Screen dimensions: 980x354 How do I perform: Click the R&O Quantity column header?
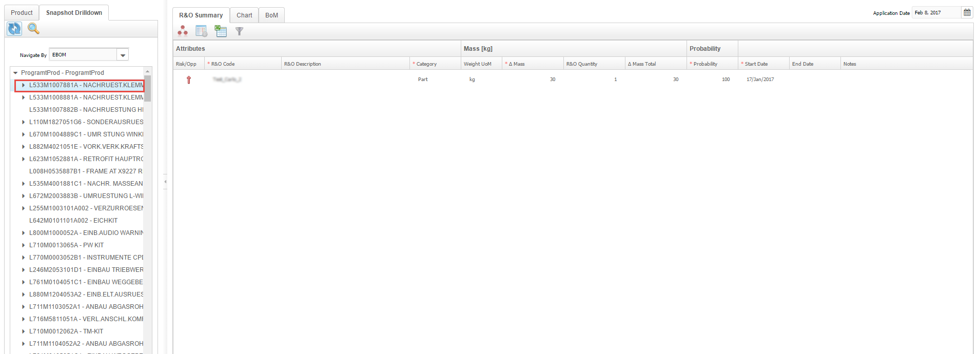594,64
